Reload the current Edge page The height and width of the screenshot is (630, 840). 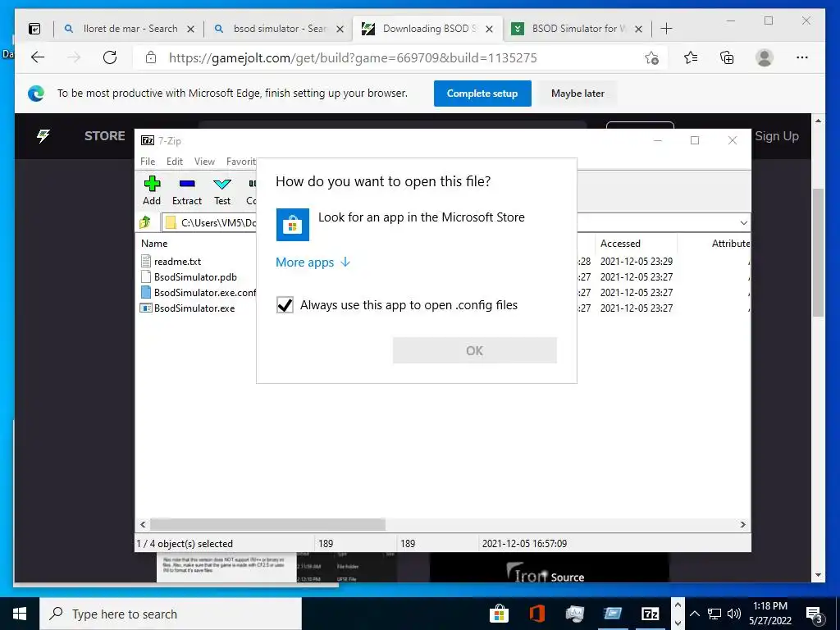110,57
